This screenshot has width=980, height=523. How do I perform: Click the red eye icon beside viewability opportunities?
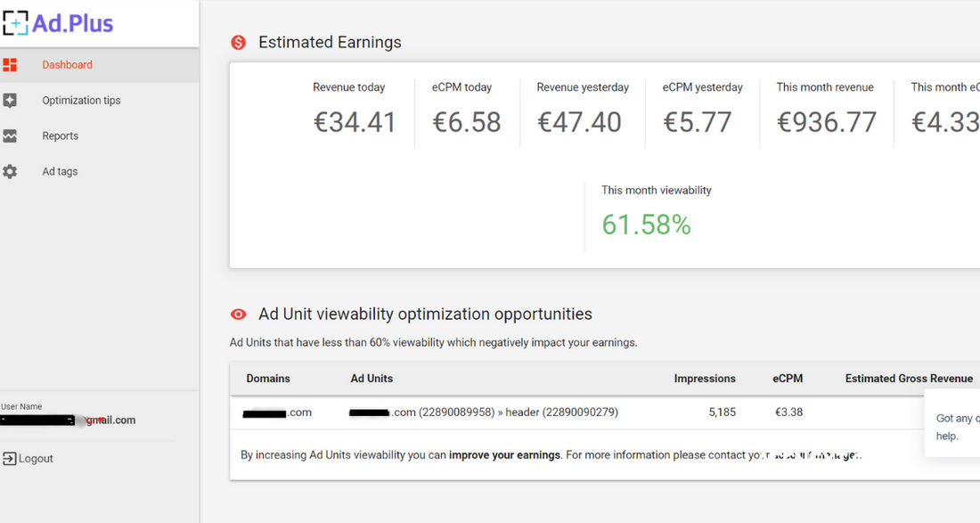[238, 314]
